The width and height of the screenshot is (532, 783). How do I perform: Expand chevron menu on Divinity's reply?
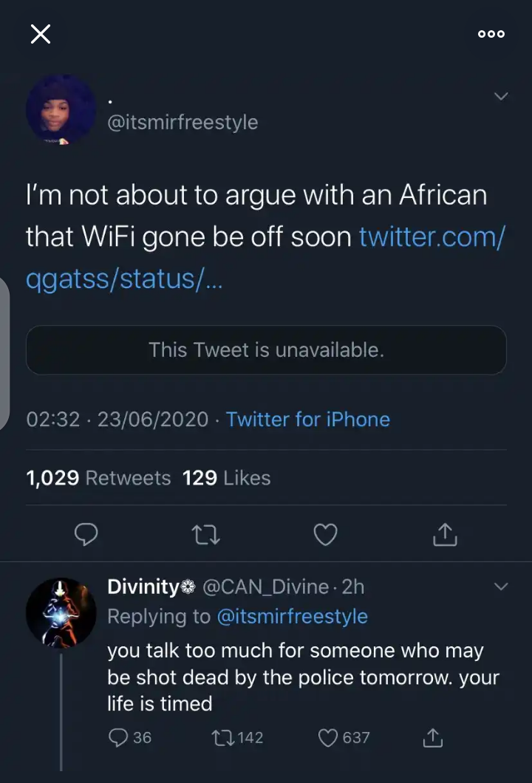(500, 587)
